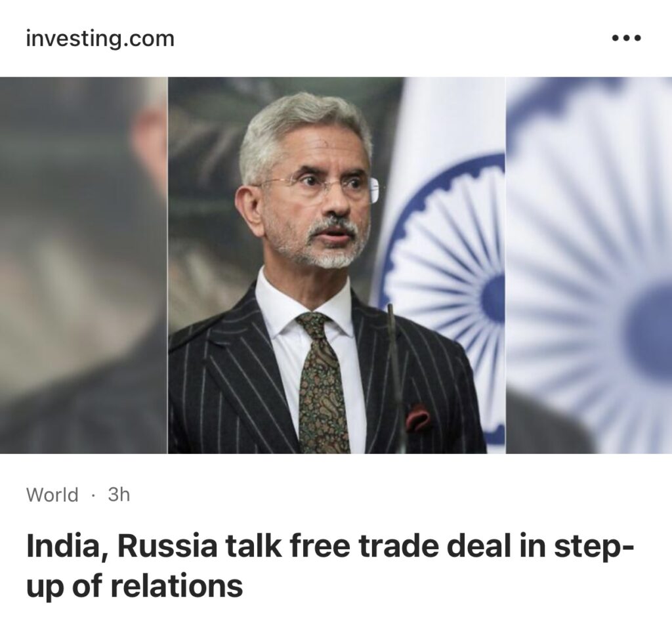Select the World category label
This screenshot has width=672, height=624.
52,495
